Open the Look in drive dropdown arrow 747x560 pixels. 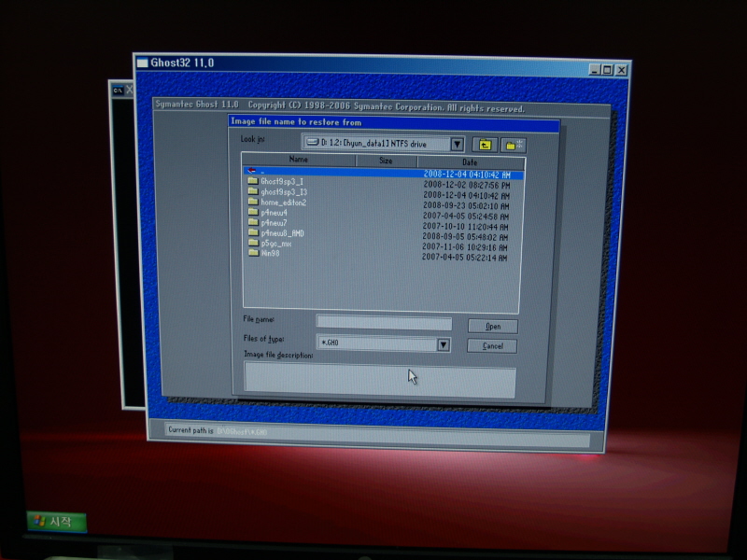click(x=457, y=145)
